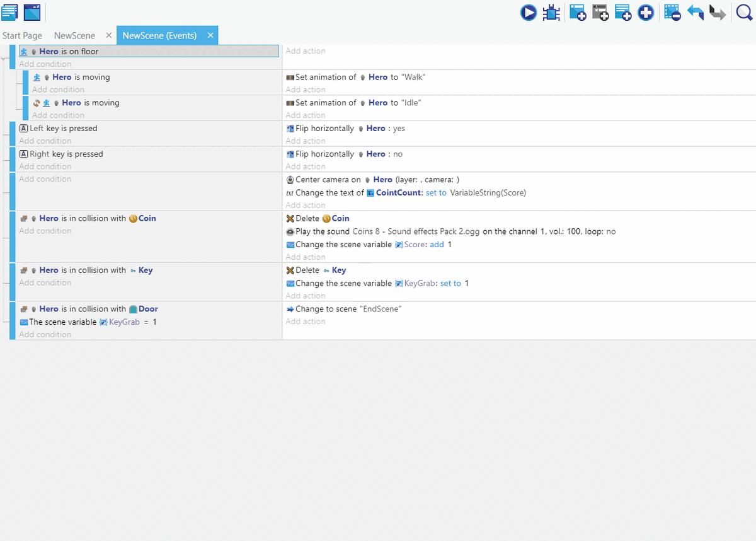Add condition under 'Left key is pressed'
Screen dimensions: 756x541
[x=45, y=141]
